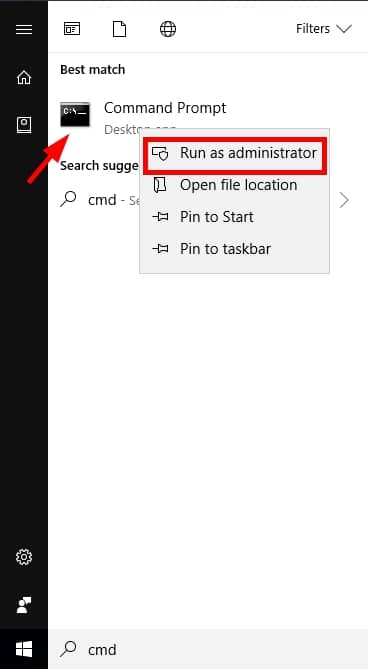
Task: Open the Notebook icon in the sidebar
Action: (24, 125)
